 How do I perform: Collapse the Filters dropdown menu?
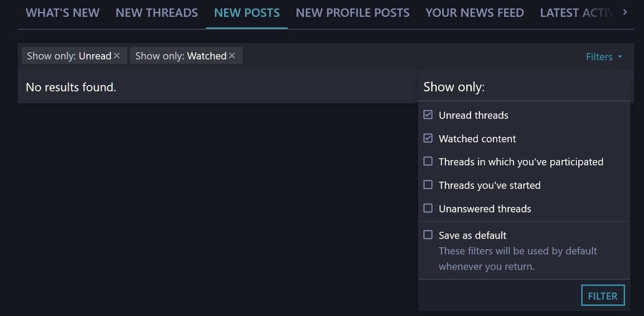pos(604,57)
